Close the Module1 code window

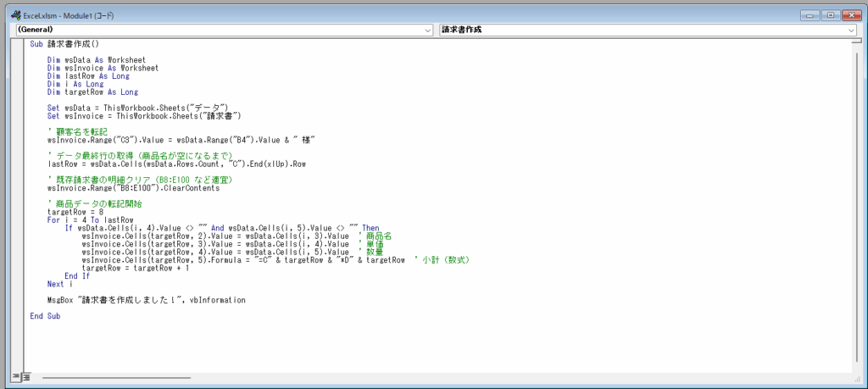tap(849, 14)
